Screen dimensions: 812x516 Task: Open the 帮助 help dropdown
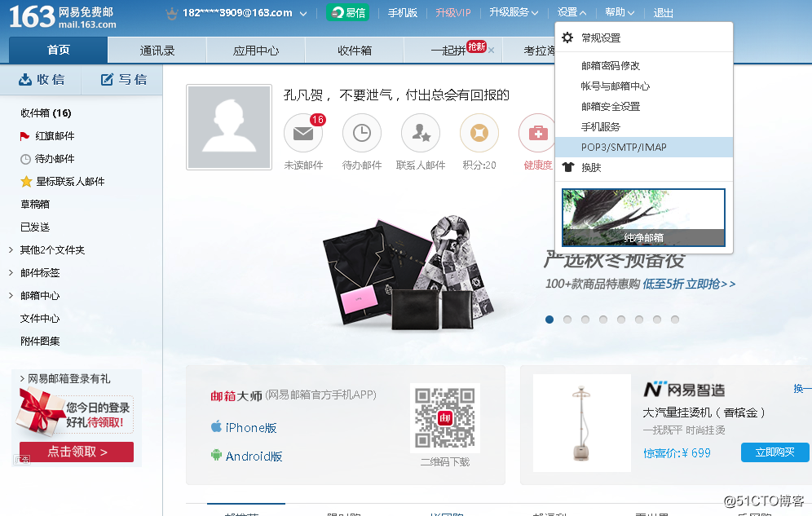click(620, 12)
